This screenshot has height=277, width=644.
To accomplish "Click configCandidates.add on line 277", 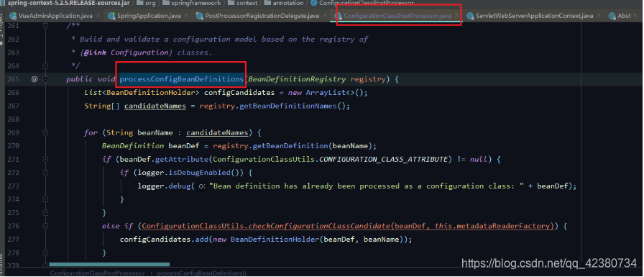I will (165, 239).
